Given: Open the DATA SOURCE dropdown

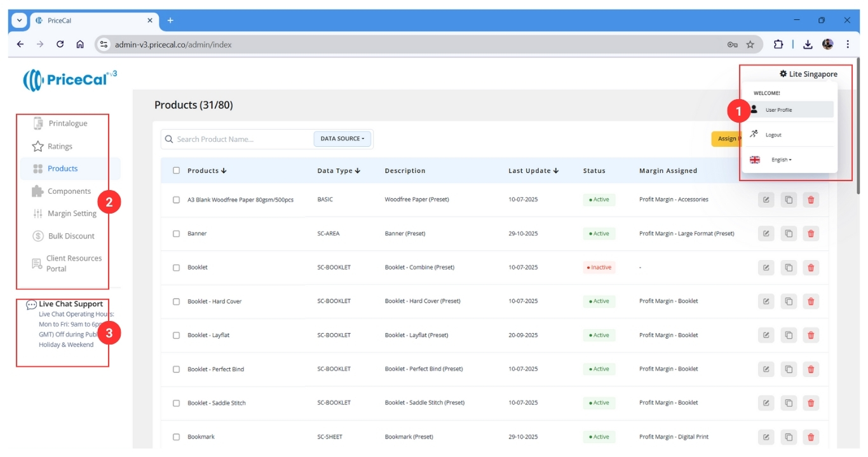Looking at the screenshot, I should click(x=342, y=139).
